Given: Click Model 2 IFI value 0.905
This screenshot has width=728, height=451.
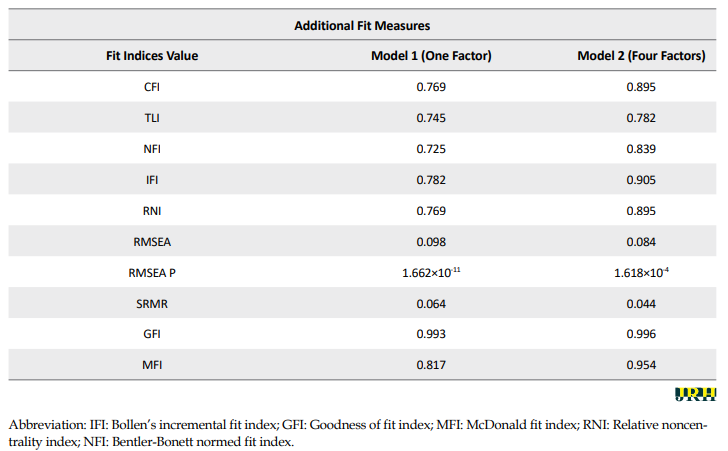Looking at the screenshot, I should pos(640,180).
